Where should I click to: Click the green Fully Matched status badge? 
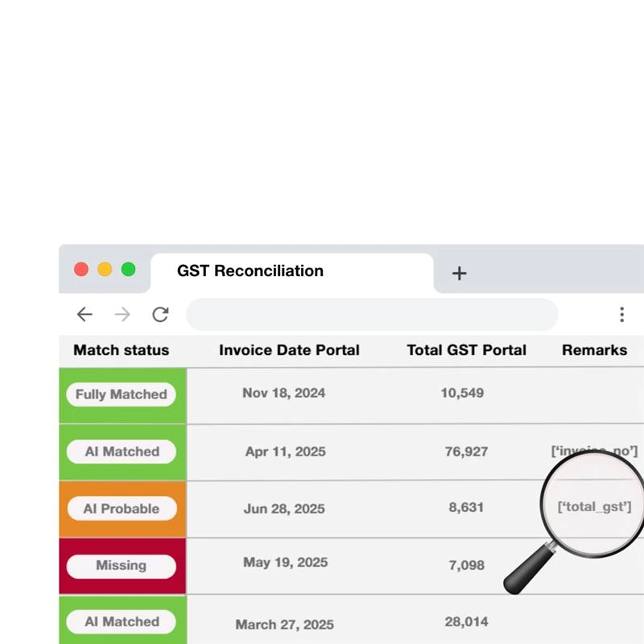tap(122, 394)
